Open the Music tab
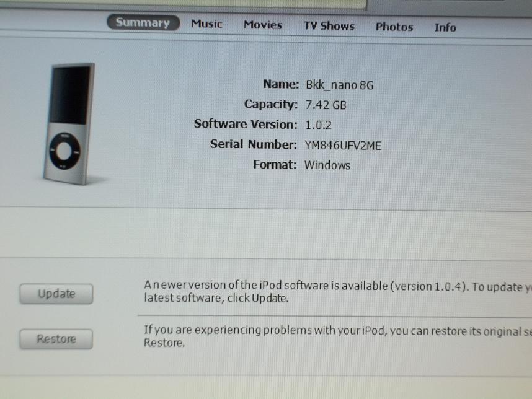The width and height of the screenshot is (532, 399). pyautogui.click(x=206, y=24)
